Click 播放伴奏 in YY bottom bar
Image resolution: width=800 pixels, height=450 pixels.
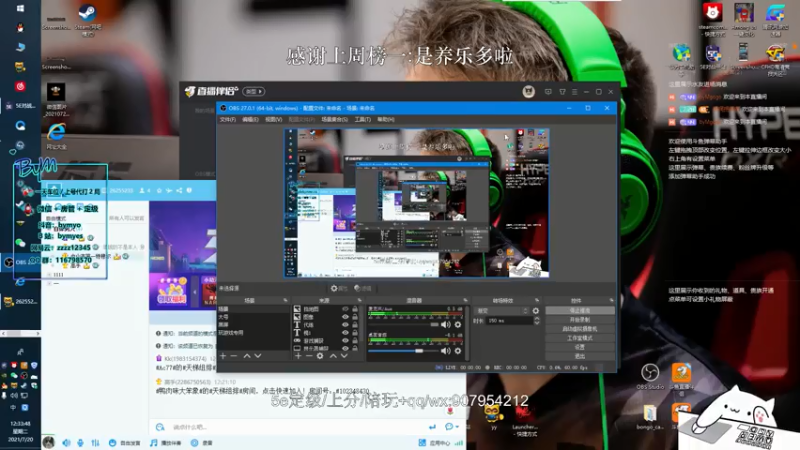click(166, 443)
